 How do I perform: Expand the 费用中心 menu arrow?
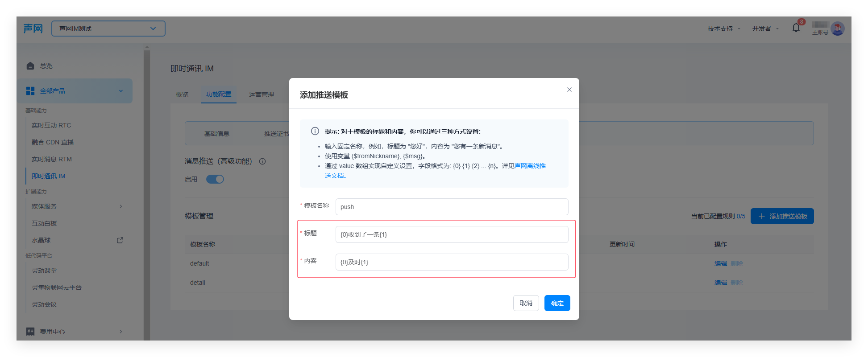(x=121, y=332)
